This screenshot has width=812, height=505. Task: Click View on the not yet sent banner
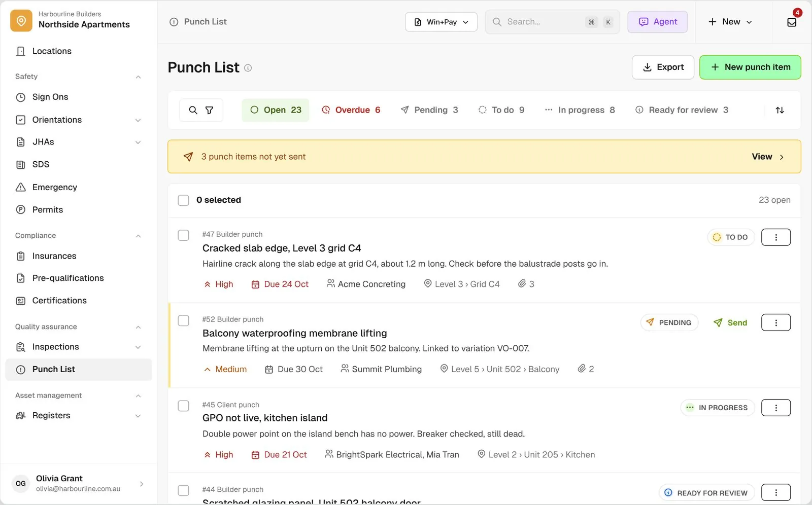coord(768,157)
